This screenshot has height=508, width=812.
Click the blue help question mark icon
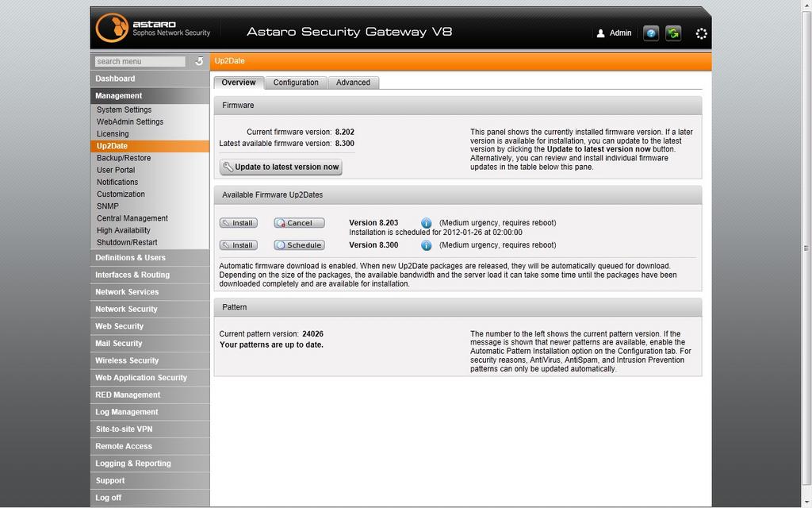pos(651,33)
